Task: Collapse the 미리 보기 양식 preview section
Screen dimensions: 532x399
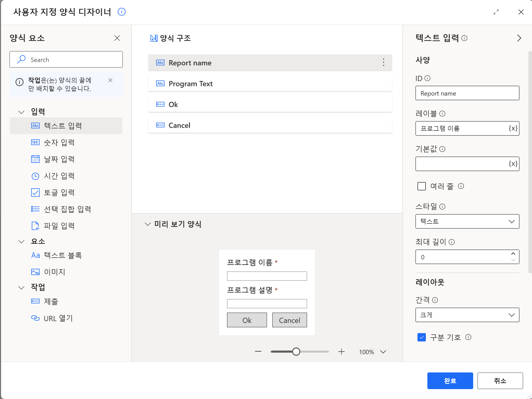Action: click(x=148, y=224)
